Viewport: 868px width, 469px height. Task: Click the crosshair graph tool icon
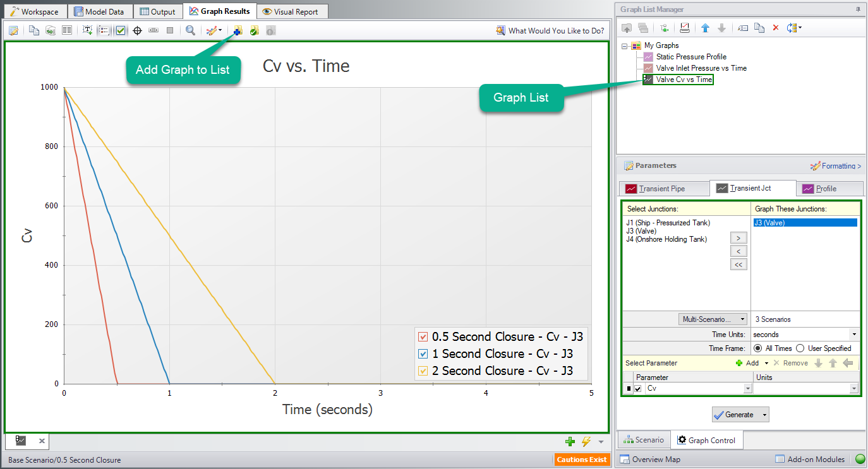[x=137, y=30]
